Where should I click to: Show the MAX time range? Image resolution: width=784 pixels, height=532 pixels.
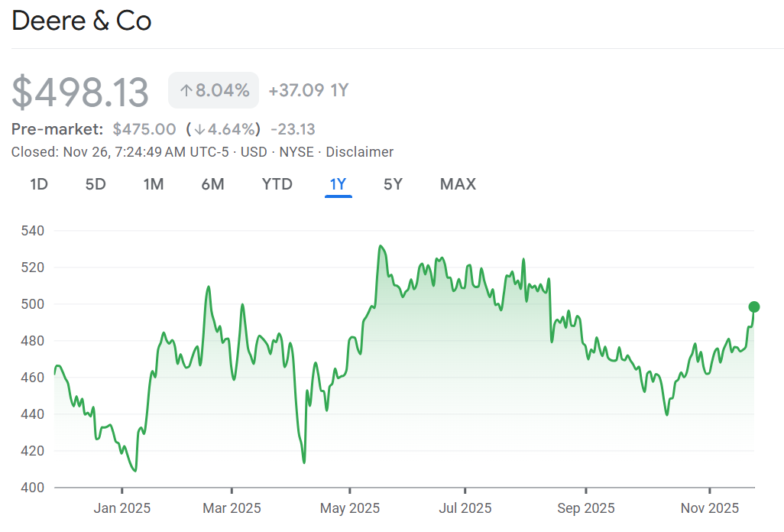458,184
